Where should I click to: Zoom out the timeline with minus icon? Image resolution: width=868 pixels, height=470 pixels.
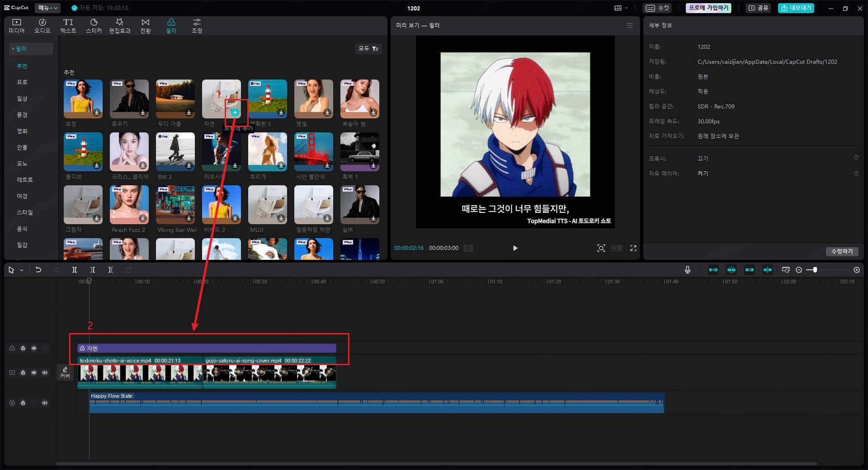tap(799, 270)
